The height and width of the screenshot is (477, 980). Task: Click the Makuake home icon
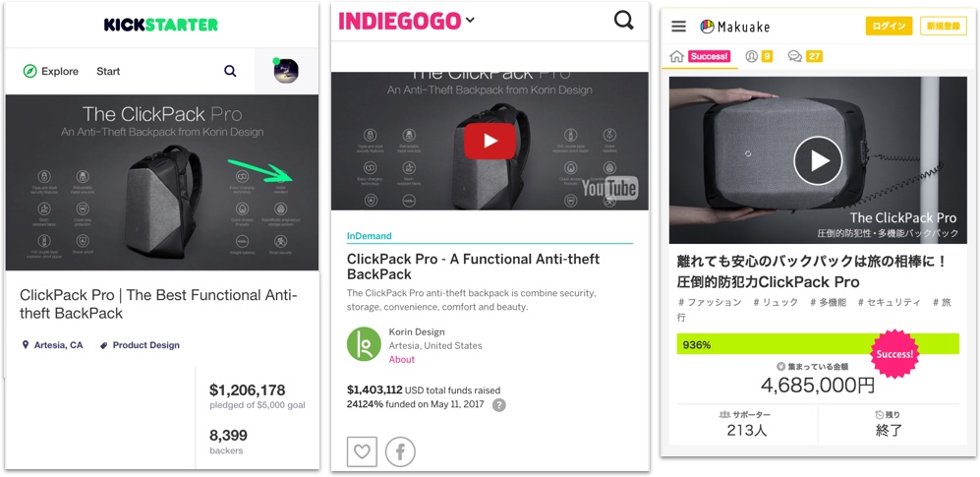click(676, 56)
